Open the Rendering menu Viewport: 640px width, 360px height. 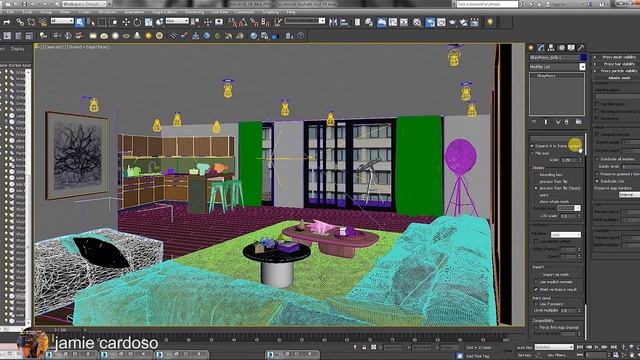coord(194,12)
